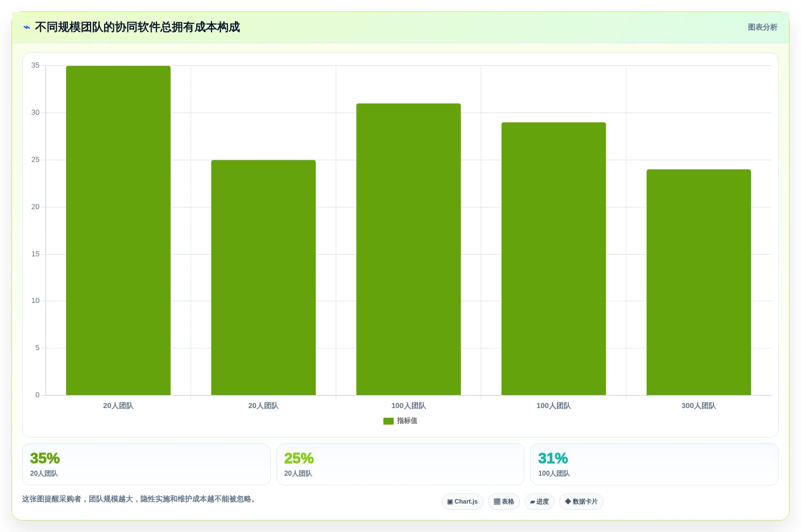Click the 300人团队 bar
Screen dimensions: 801x532
[x=699, y=282]
